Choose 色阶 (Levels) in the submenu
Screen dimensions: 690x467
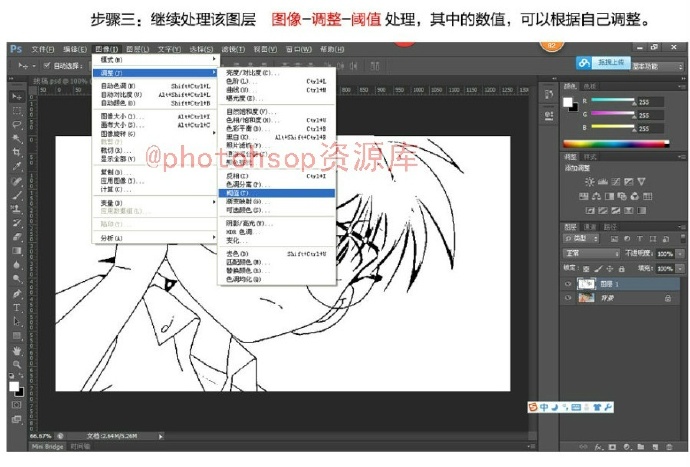click(x=277, y=81)
